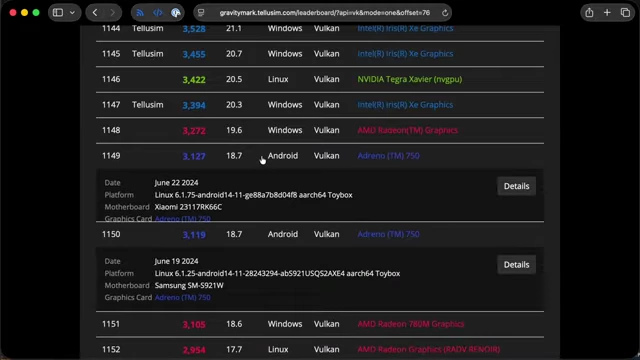Open the page settings icon in address bar
640x360 pixels.
click(x=201, y=13)
